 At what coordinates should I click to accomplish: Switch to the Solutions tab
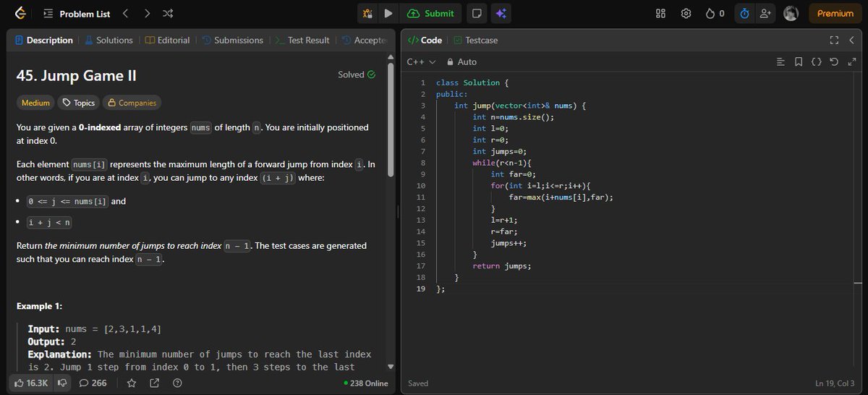point(109,40)
